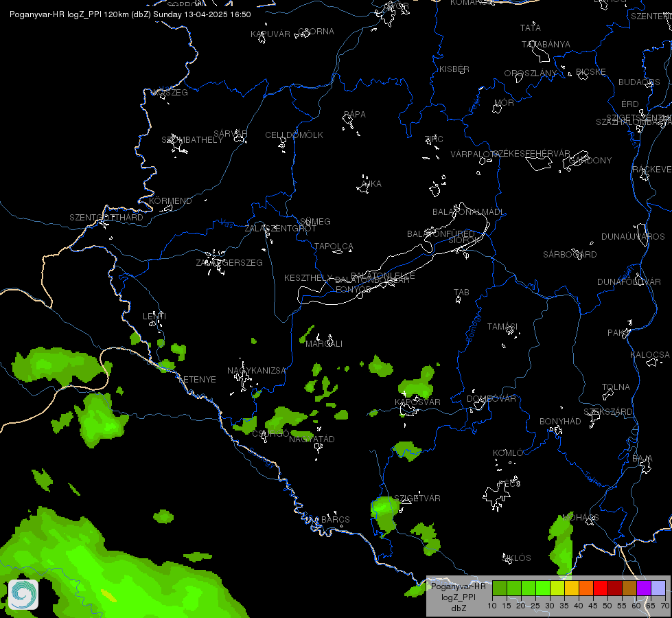Click the PÁPA city label

pos(354,115)
